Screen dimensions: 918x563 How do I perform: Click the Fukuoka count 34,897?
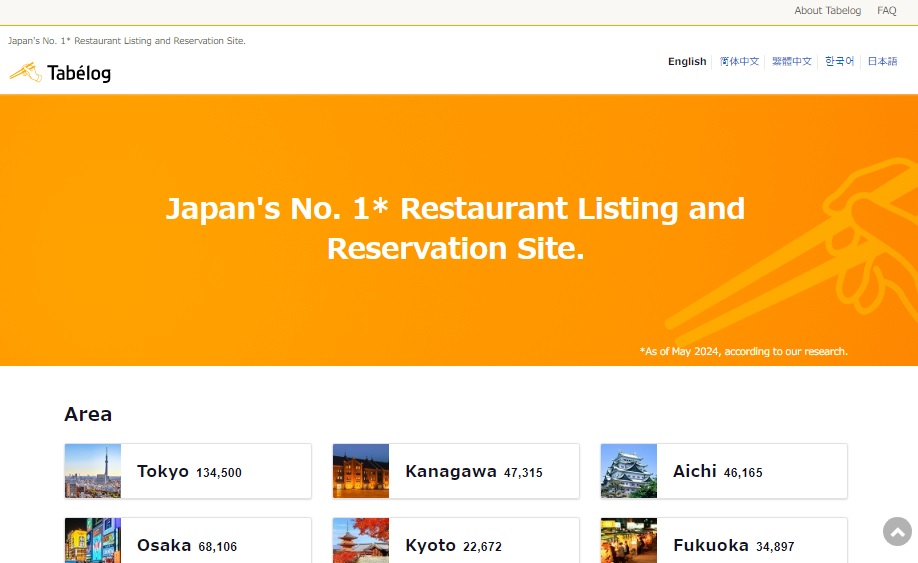[x=775, y=547]
